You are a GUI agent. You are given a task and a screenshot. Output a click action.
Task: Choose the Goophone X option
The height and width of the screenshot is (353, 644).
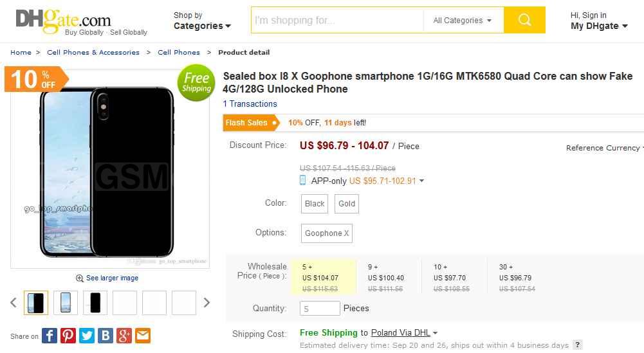point(327,233)
